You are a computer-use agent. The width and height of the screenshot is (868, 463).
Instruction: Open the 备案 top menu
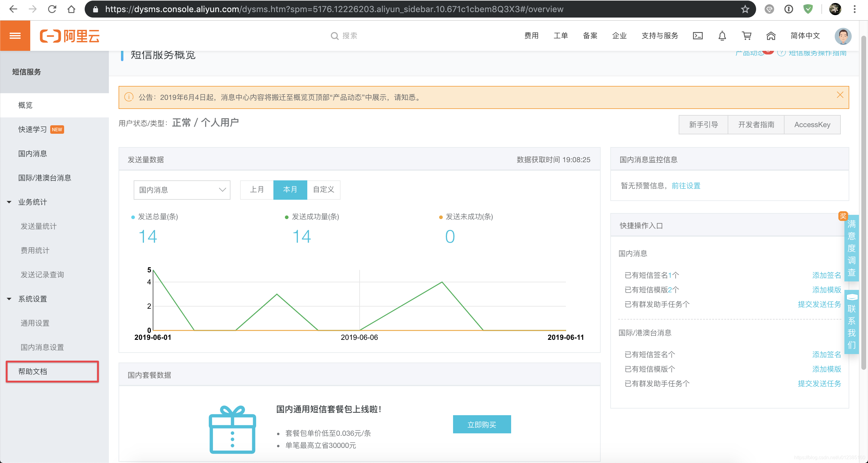click(x=590, y=36)
